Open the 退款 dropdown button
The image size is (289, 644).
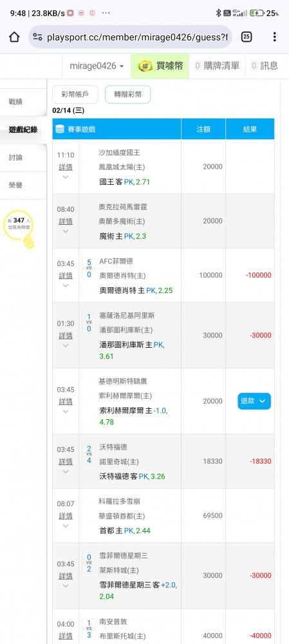[254, 401]
